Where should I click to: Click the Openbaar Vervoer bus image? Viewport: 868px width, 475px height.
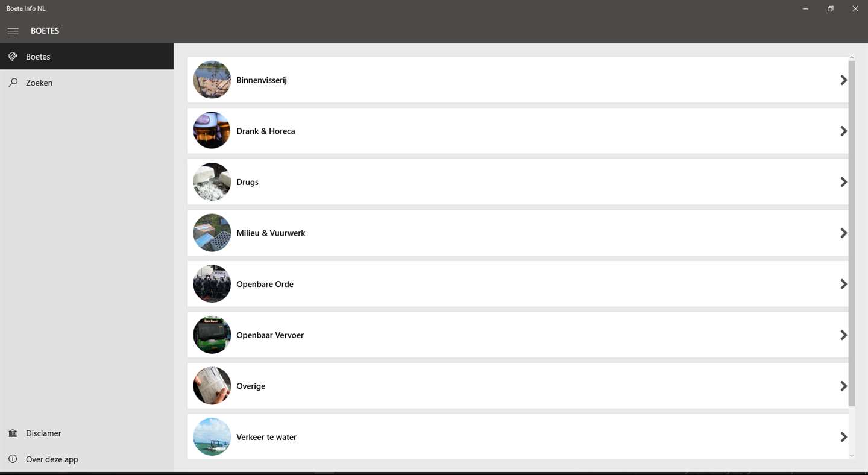click(212, 335)
